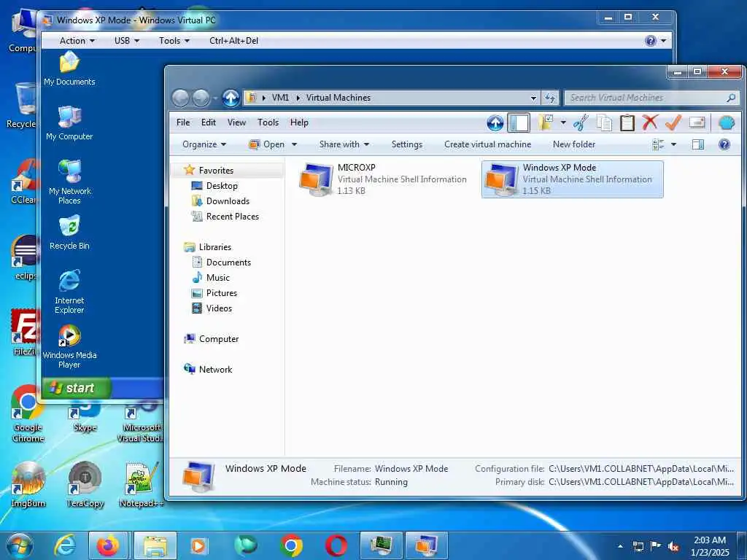The image size is (747, 560).
Task: Select Music library
Action: (x=217, y=278)
